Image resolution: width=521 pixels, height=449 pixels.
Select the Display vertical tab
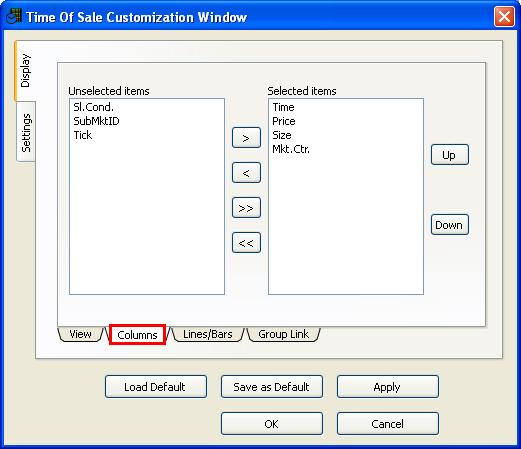click(25, 71)
